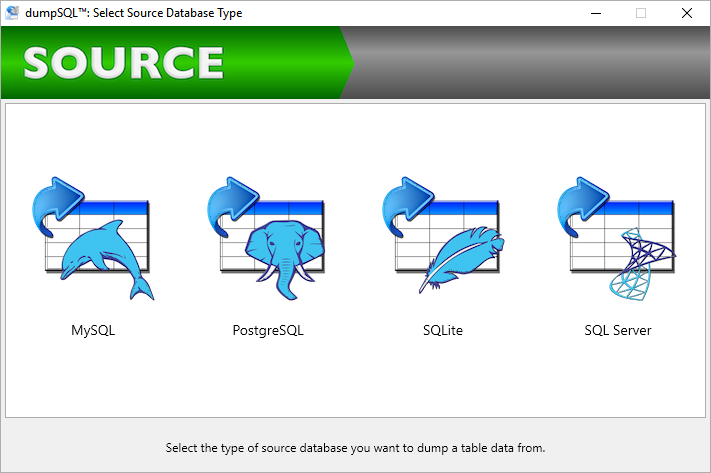Viewport: 711px width, 473px height.
Task: Click the PostgreSQL label text
Action: point(268,330)
